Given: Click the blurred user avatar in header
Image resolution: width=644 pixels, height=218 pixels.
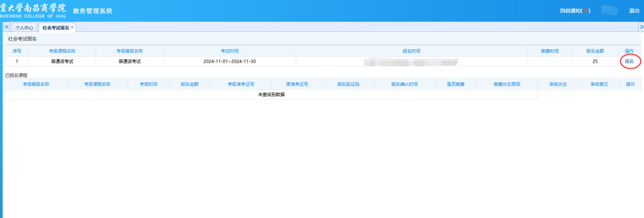Looking at the screenshot, I should pos(609,10).
